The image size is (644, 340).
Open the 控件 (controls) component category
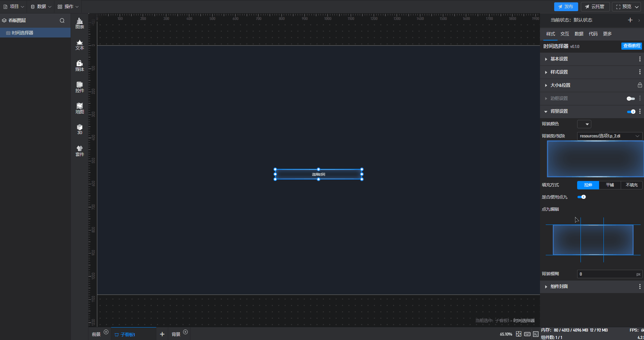click(80, 87)
